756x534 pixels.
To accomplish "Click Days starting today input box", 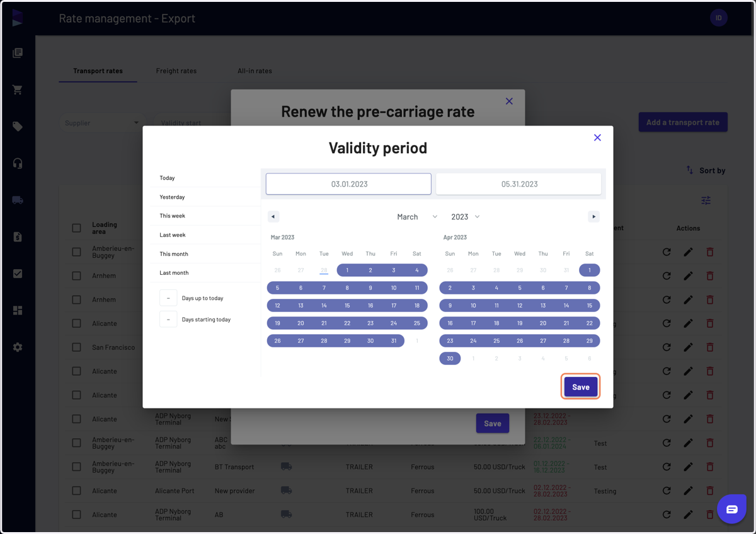I will [168, 320].
